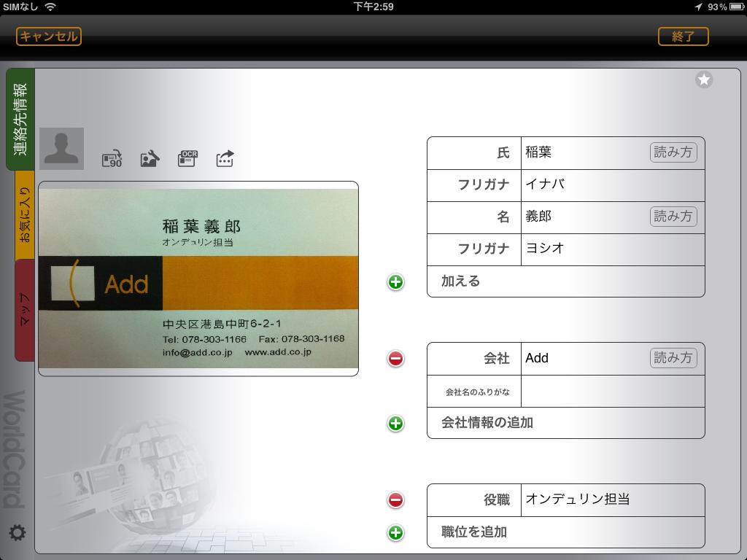This screenshot has height=560, width=747.
Task: Tap the contact photo placeholder
Action: click(x=61, y=149)
